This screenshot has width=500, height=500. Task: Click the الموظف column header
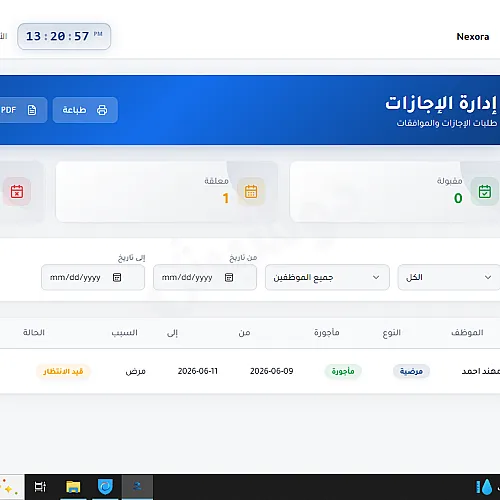[x=467, y=332]
